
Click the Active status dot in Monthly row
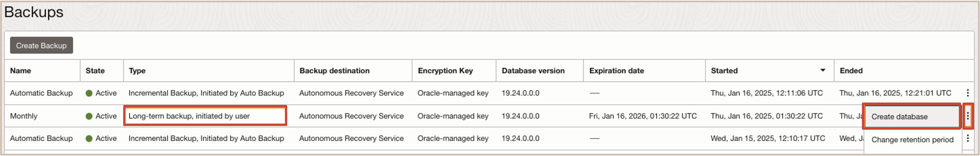click(x=89, y=116)
